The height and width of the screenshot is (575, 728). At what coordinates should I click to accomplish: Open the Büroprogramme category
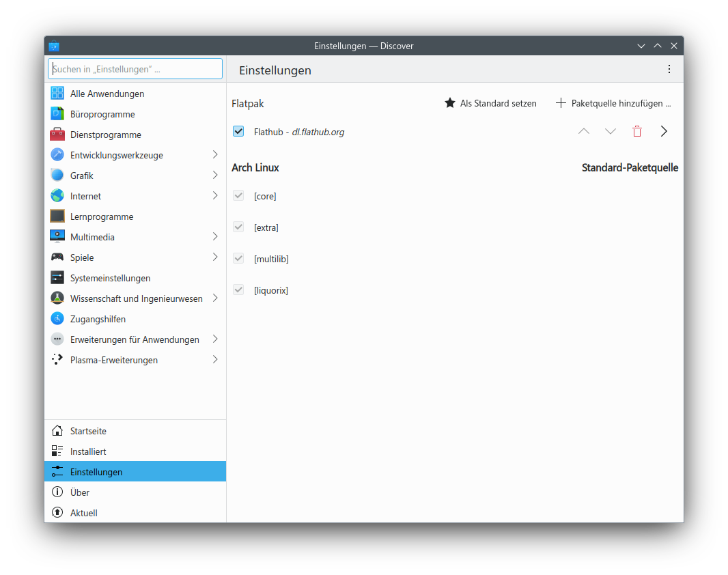(135, 113)
